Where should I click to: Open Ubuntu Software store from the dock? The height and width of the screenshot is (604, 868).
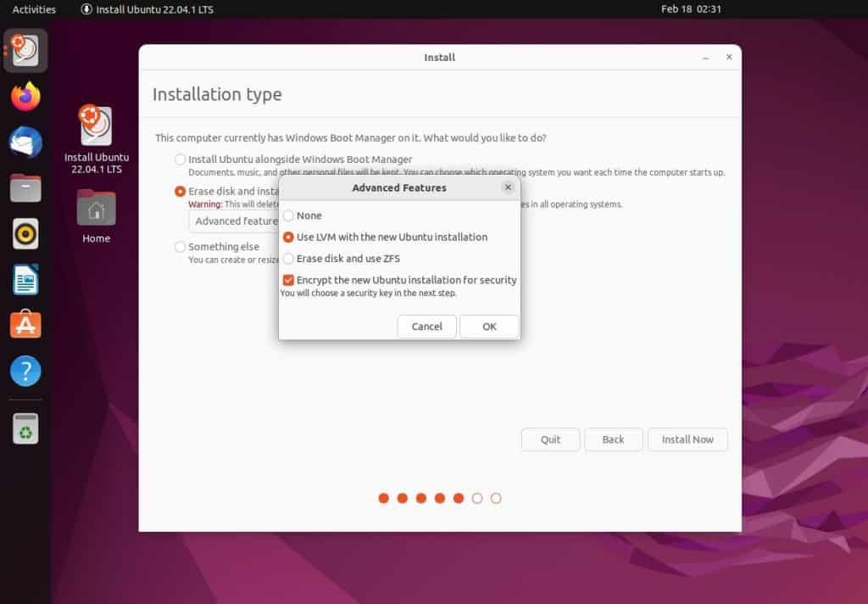[25, 325]
